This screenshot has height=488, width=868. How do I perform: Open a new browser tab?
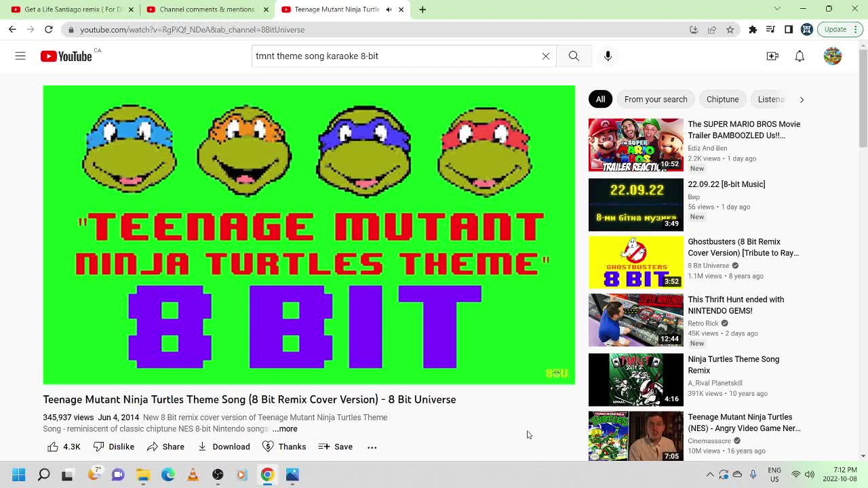coord(422,9)
